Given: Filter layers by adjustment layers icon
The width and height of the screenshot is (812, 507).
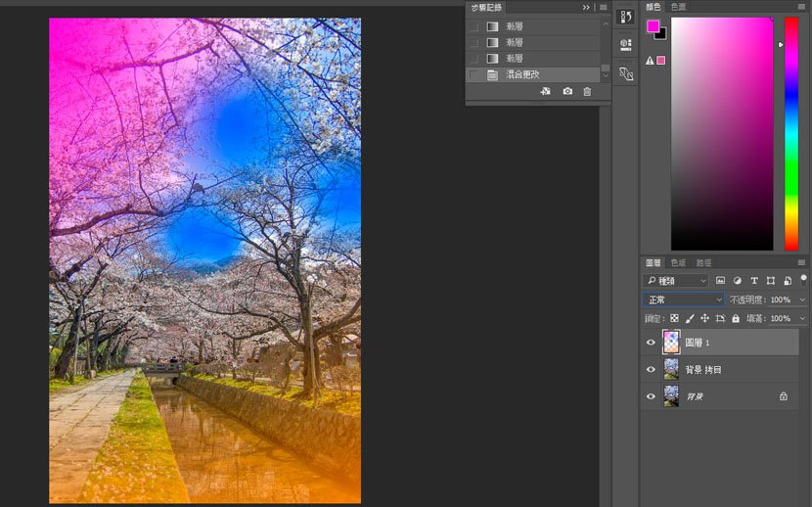Looking at the screenshot, I should pyautogui.click(x=737, y=281).
